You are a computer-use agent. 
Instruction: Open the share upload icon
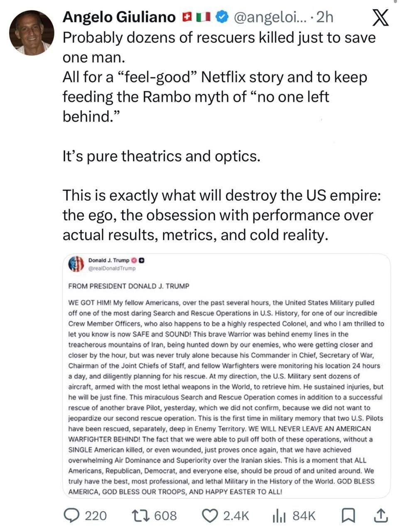pos(380,515)
